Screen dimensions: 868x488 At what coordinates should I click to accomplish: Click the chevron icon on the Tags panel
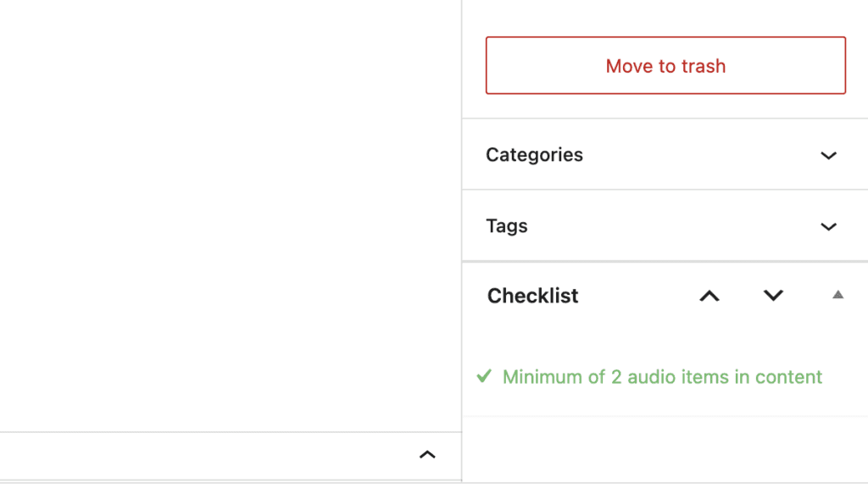(828, 226)
